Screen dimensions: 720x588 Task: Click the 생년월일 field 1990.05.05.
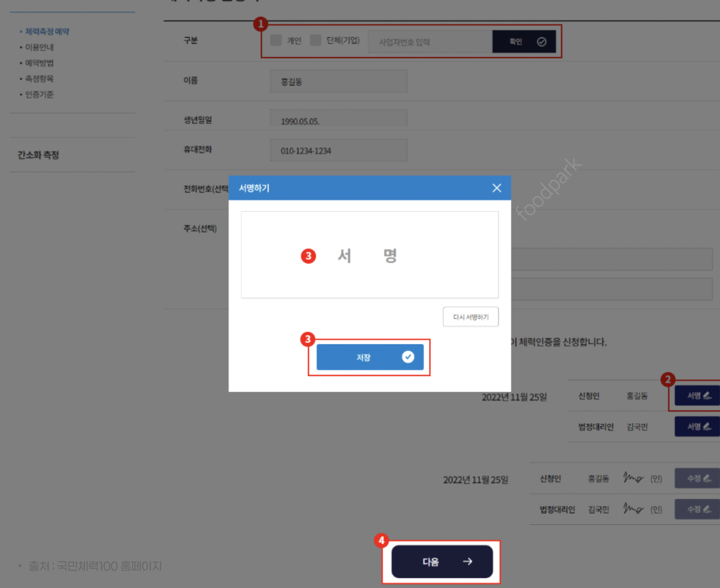point(339,119)
